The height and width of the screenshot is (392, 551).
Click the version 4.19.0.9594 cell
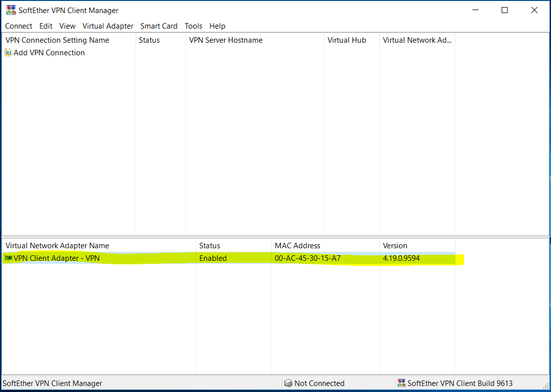click(x=401, y=259)
